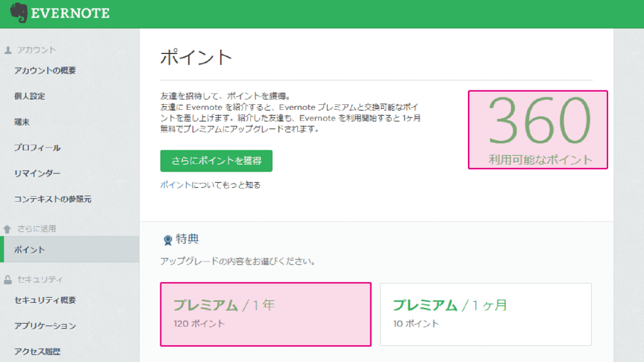Choose the プレミアム / 1 年 reward card
Viewport: 644px width, 362px height.
click(x=266, y=314)
